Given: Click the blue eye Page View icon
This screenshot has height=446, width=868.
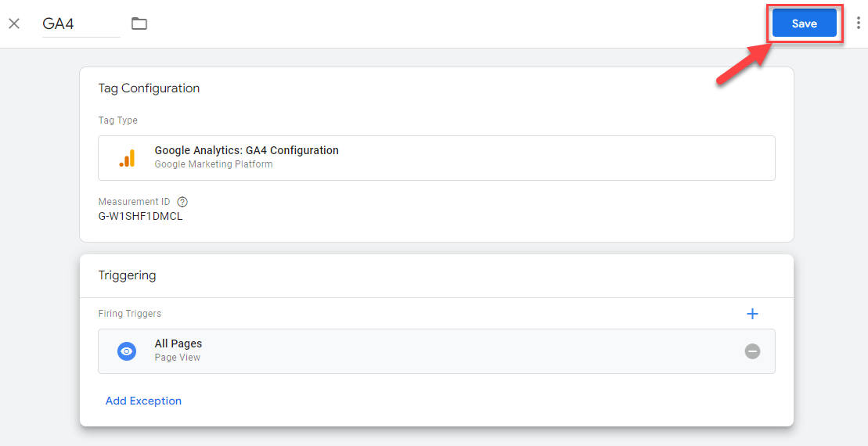Looking at the screenshot, I should (x=127, y=351).
